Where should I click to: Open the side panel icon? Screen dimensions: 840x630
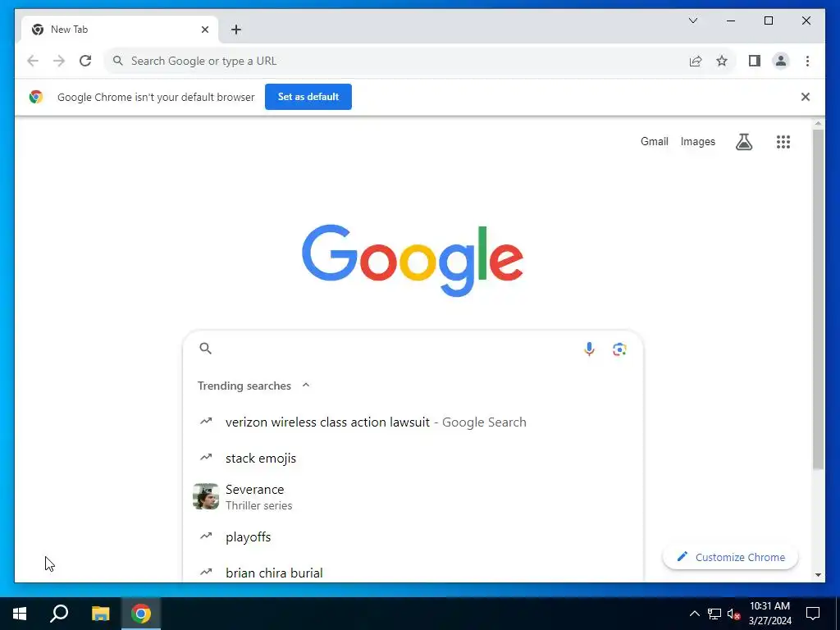click(755, 61)
